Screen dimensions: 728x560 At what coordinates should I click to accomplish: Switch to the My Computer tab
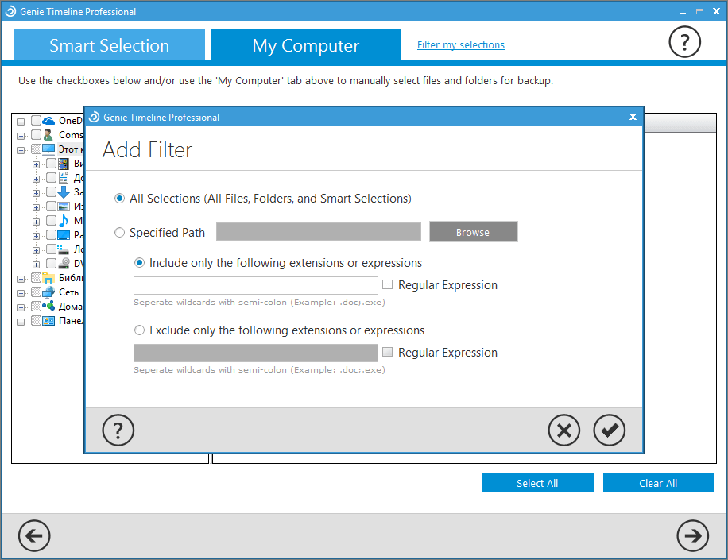(x=306, y=44)
